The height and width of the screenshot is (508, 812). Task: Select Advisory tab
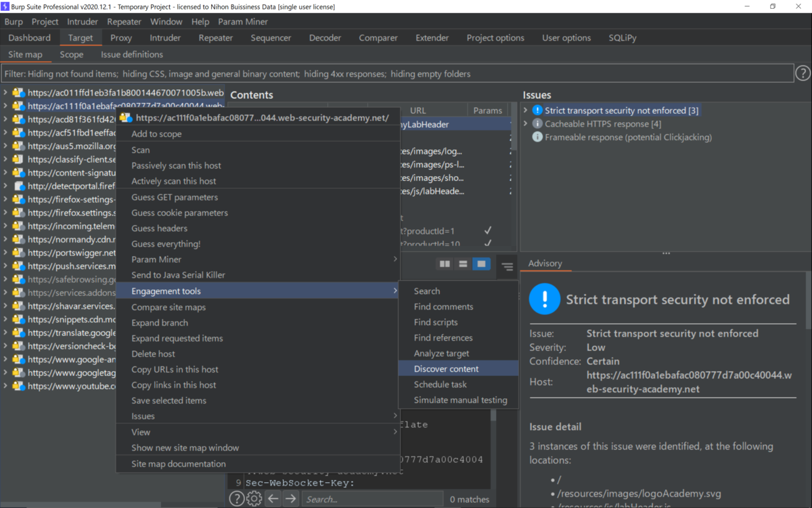tap(545, 263)
